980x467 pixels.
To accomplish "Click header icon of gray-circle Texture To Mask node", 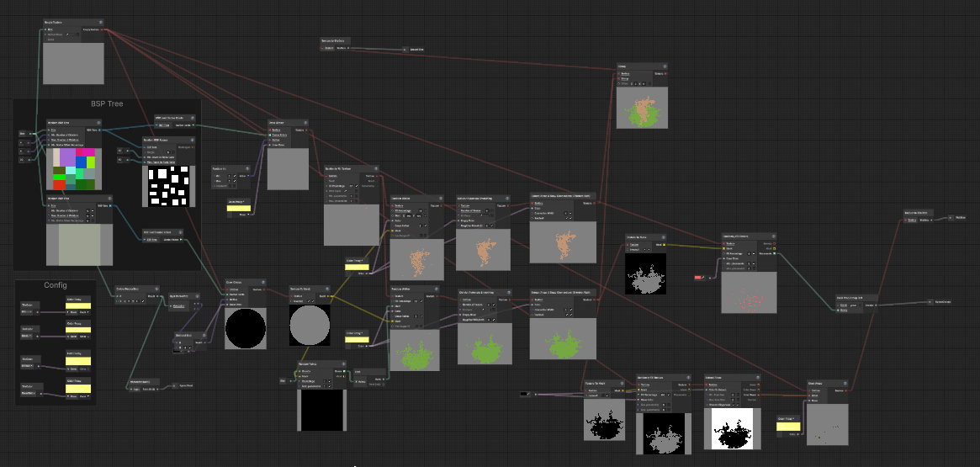I will click(328, 289).
